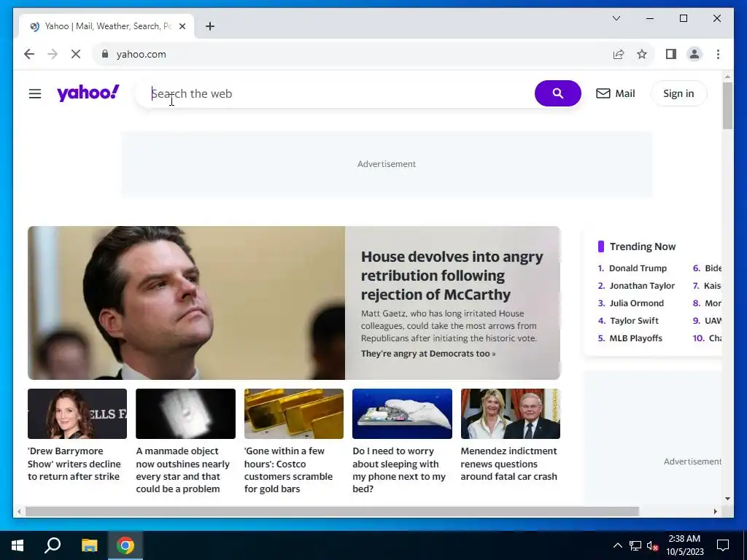Click the purple search magnifier button

[557, 93]
